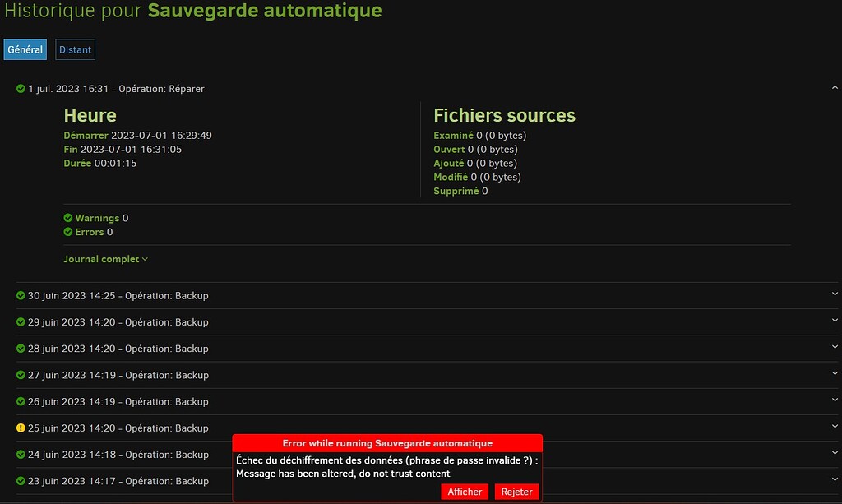Click green status icon for 1 juil. 2023 entry
The width and height of the screenshot is (842, 504).
coord(21,89)
